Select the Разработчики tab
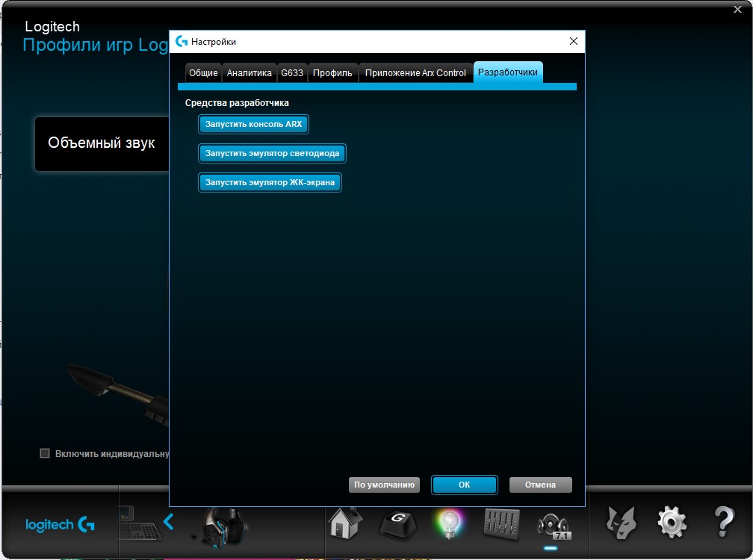753x560 pixels. (508, 72)
